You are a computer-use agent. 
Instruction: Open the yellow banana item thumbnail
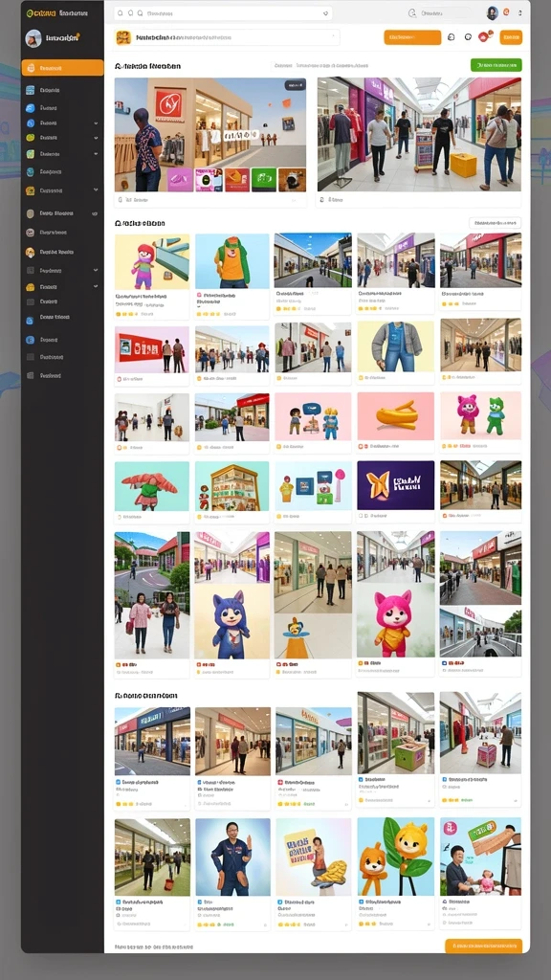click(x=395, y=415)
